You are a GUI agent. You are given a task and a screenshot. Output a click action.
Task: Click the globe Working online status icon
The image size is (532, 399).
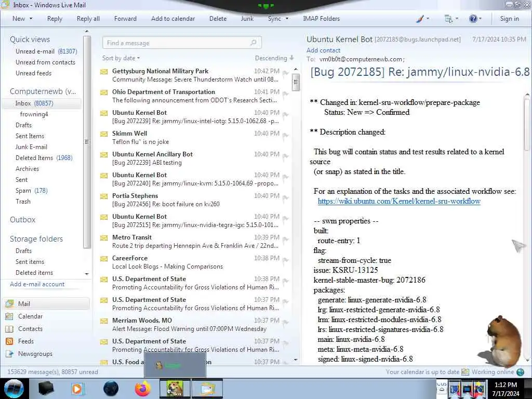[520, 372]
